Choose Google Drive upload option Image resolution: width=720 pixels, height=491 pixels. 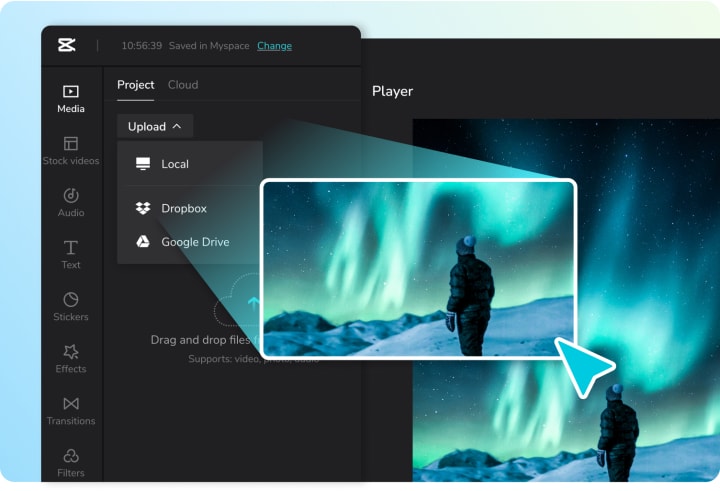[x=191, y=242]
